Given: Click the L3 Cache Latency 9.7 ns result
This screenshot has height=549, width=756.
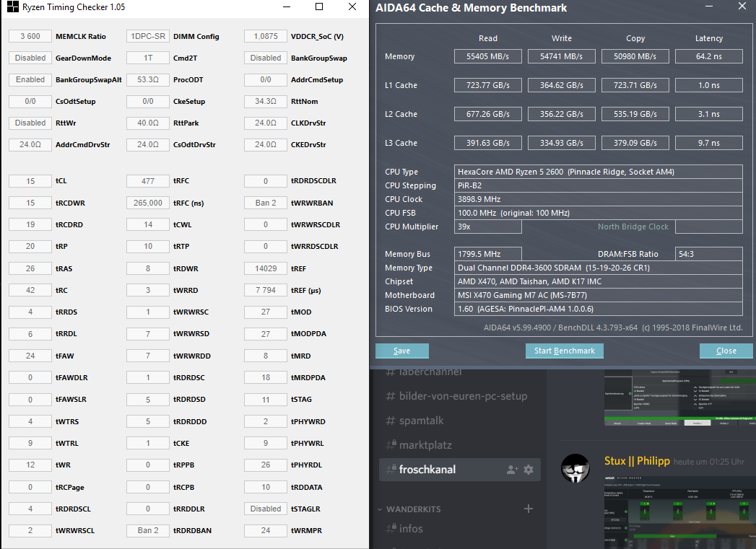Looking at the screenshot, I should (709, 143).
